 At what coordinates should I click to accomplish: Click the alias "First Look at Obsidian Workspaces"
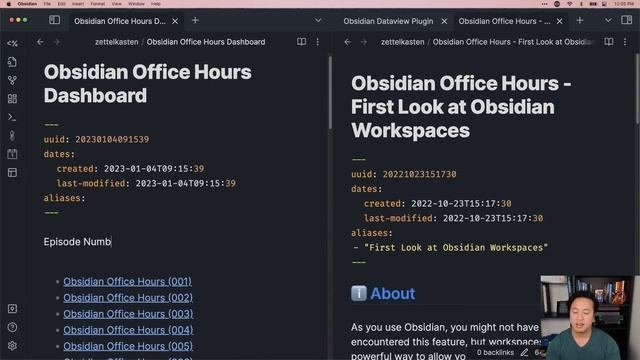pos(456,247)
